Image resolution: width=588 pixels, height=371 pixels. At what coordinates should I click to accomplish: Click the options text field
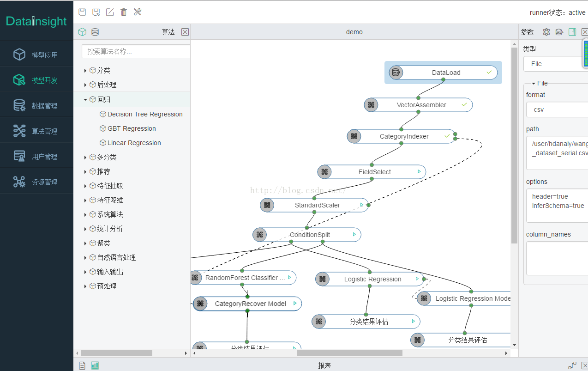pyautogui.click(x=557, y=206)
